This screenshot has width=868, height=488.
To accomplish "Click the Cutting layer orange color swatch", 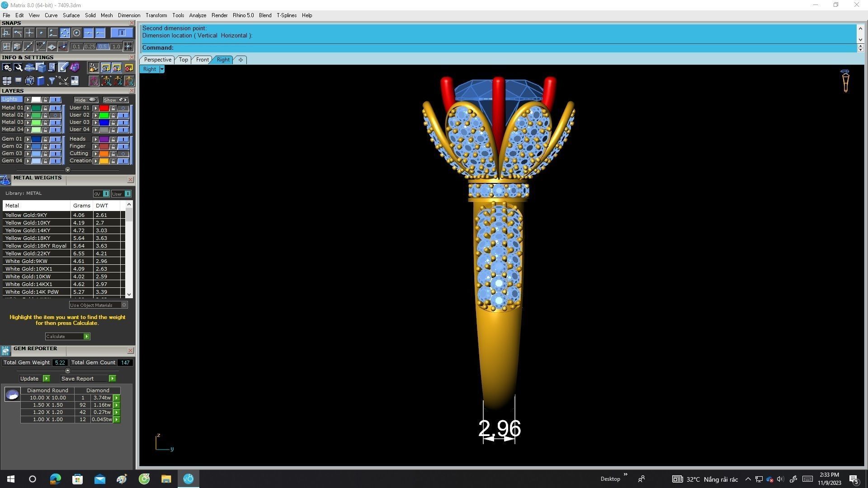I will [104, 154].
